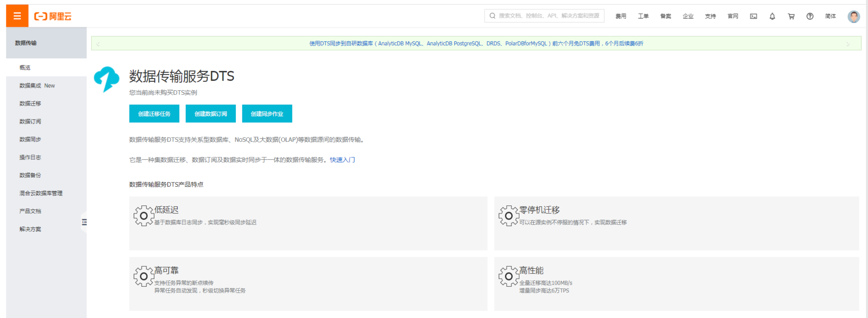Open the 工单 menu
868x318 pixels.
(x=643, y=16)
